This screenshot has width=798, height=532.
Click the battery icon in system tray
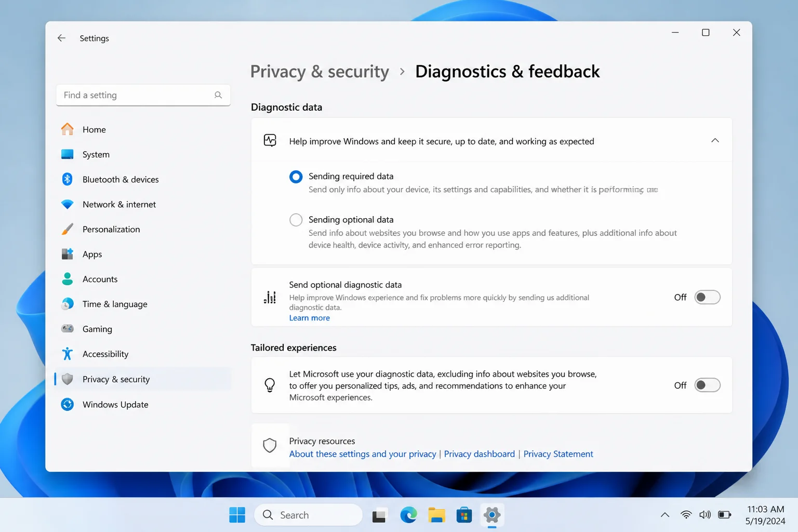click(725, 515)
